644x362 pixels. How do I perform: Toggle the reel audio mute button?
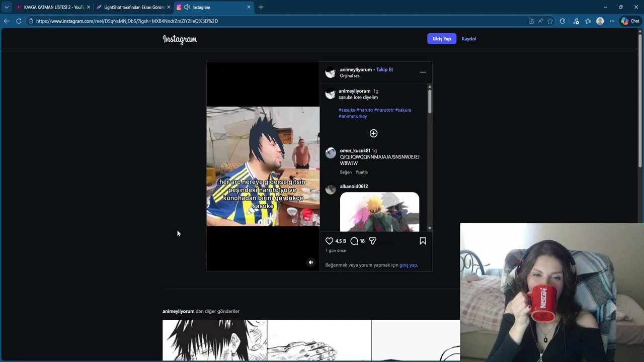click(x=310, y=262)
